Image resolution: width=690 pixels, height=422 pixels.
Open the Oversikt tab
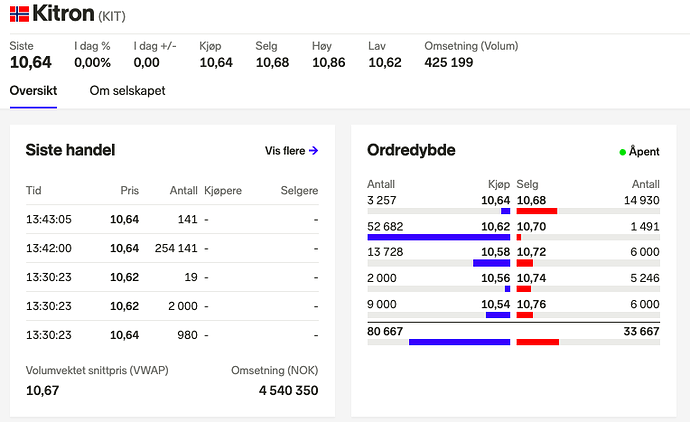pyautogui.click(x=33, y=91)
